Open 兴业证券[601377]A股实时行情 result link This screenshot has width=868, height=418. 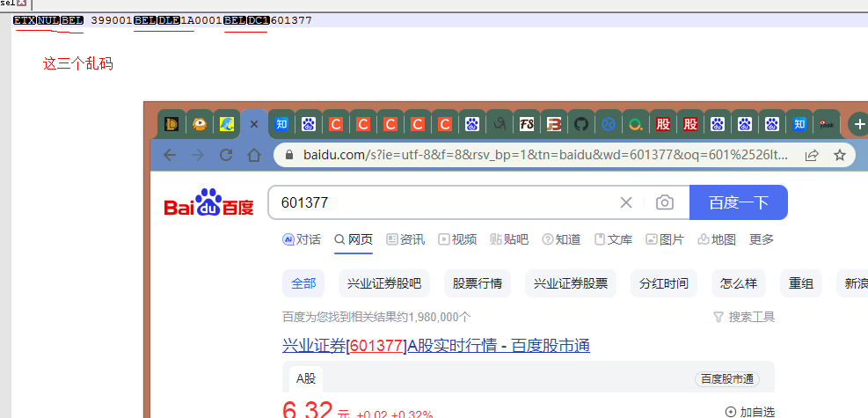tap(436, 346)
